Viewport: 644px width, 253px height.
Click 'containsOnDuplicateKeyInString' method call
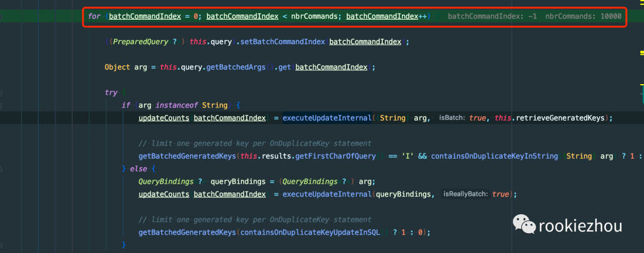coord(494,156)
